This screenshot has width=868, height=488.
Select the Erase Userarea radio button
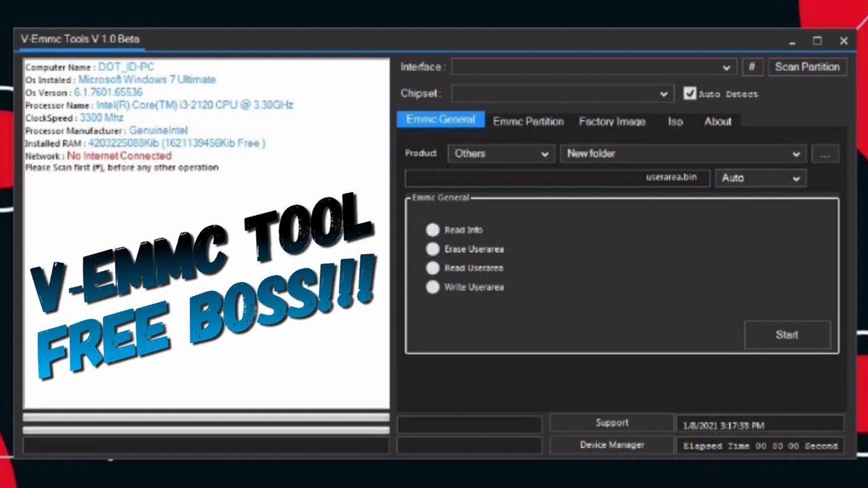point(433,249)
